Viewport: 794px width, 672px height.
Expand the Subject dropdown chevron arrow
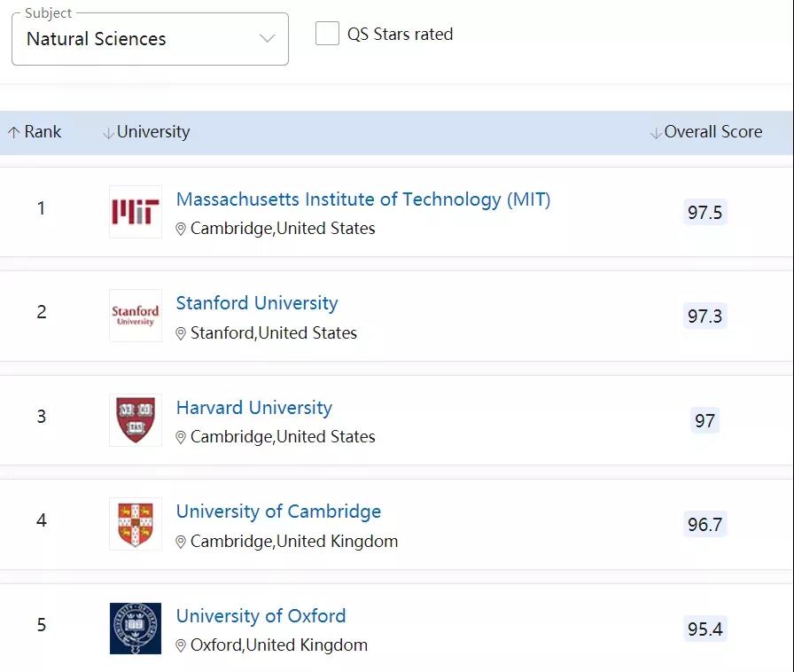[x=267, y=38]
